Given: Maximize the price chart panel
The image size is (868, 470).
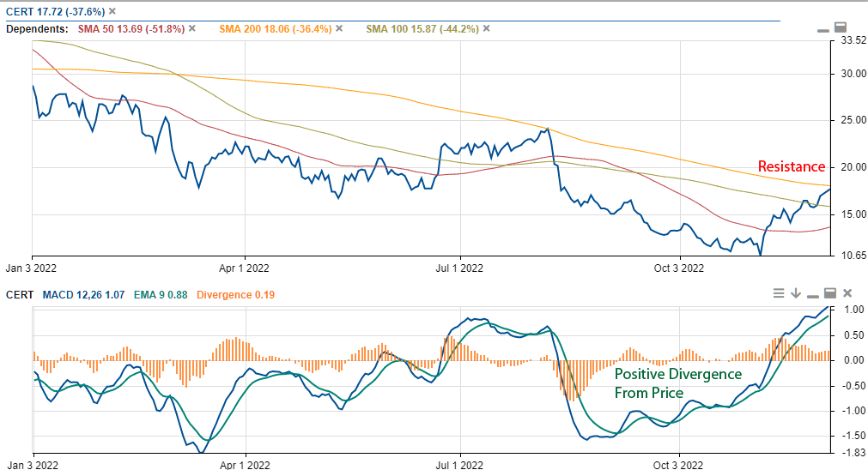Looking at the screenshot, I should pos(841,27).
